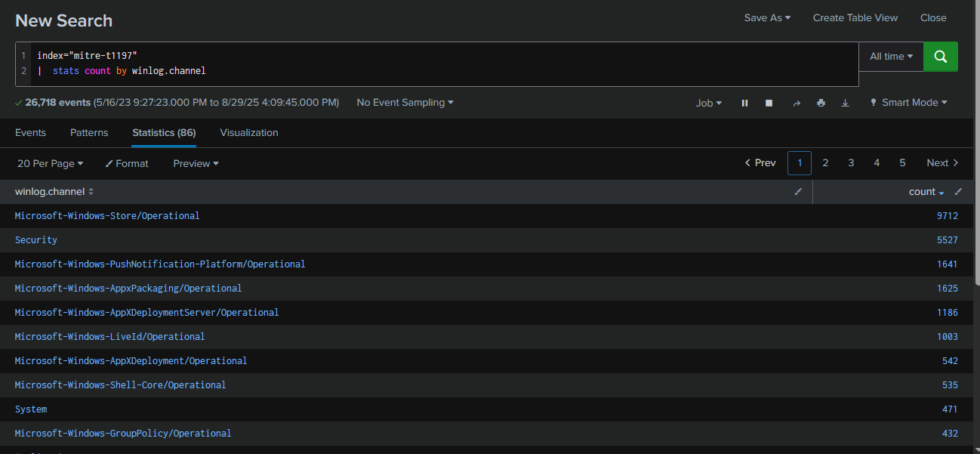The image size is (980, 454).
Task: Open the 20 Per Page dropdown
Action: click(x=50, y=163)
